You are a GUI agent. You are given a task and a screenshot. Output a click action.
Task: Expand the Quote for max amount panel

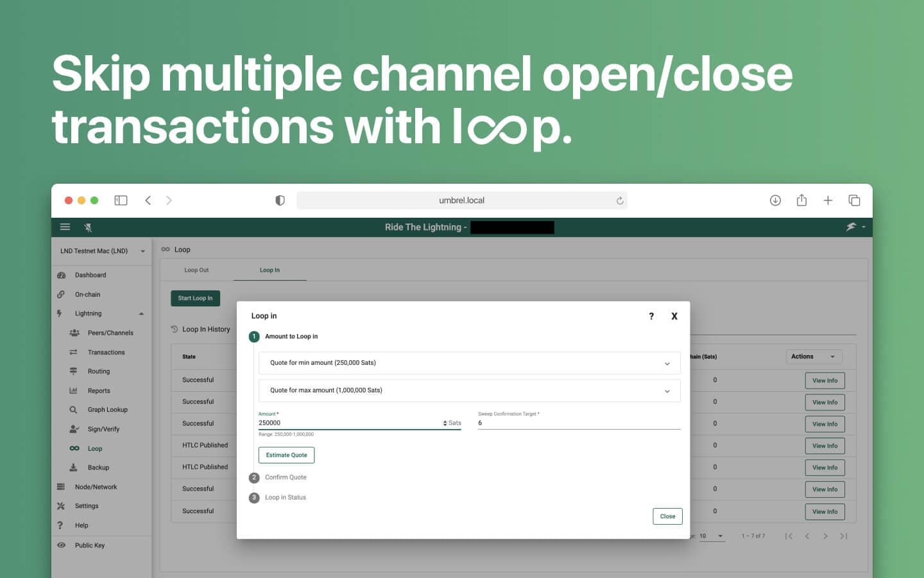[x=469, y=390]
